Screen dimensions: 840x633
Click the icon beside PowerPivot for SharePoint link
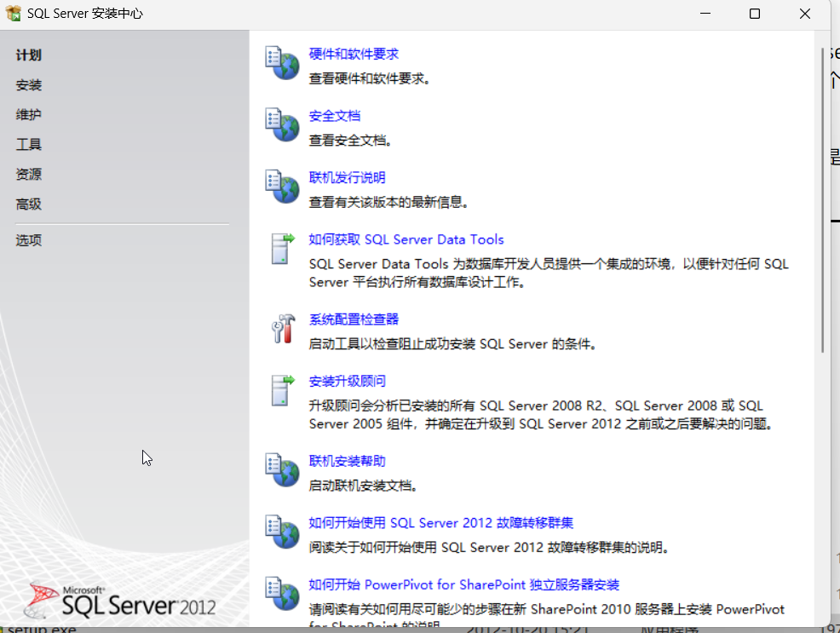pos(282,593)
